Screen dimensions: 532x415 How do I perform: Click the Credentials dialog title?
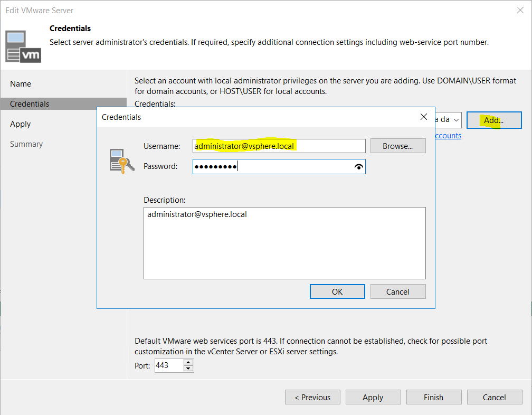tap(121, 117)
